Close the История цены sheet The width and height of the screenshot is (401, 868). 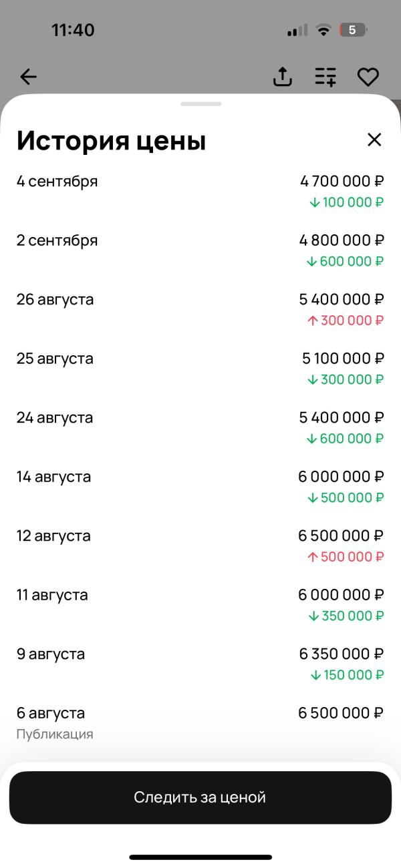point(374,140)
